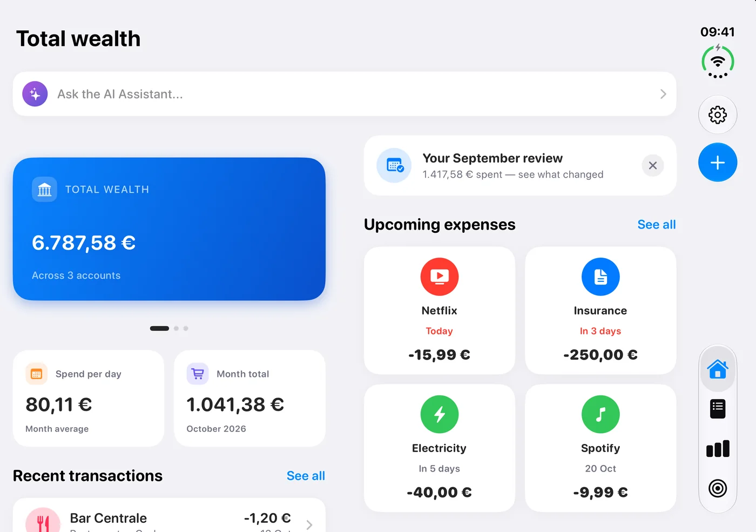Select the Electricity -40,00 € amount
Image resolution: width=756 pixels, height=532 pixels.
coord(440,493)
